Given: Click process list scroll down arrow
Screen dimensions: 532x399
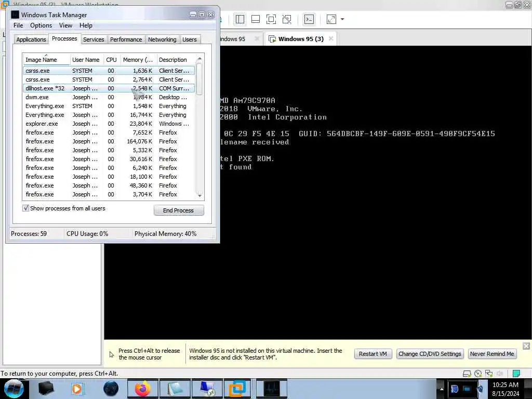Looking at the screenshot, I should [199, 195].
